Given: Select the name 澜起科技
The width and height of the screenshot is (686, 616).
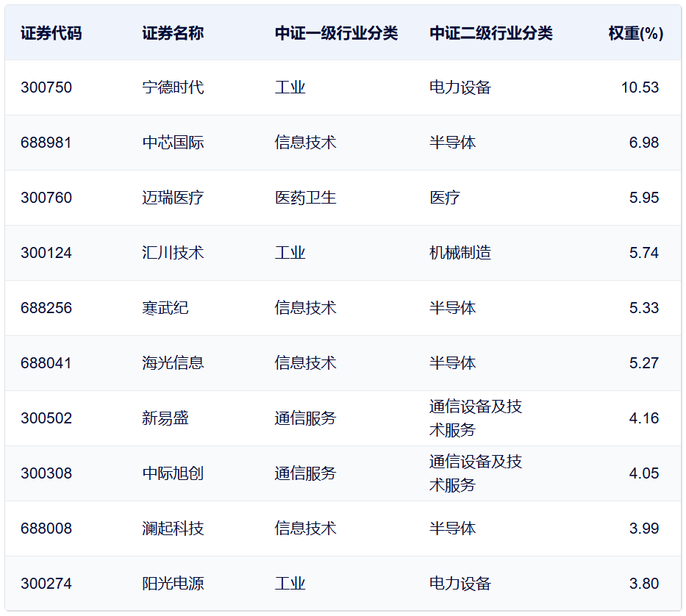Looking at the screenshot, I should [x=173, y=529].
